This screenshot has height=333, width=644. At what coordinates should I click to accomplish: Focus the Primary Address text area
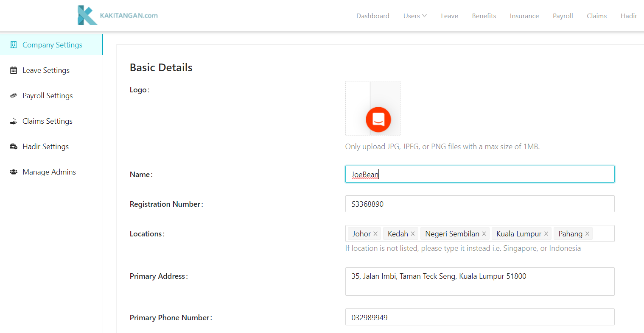point(479,281)
